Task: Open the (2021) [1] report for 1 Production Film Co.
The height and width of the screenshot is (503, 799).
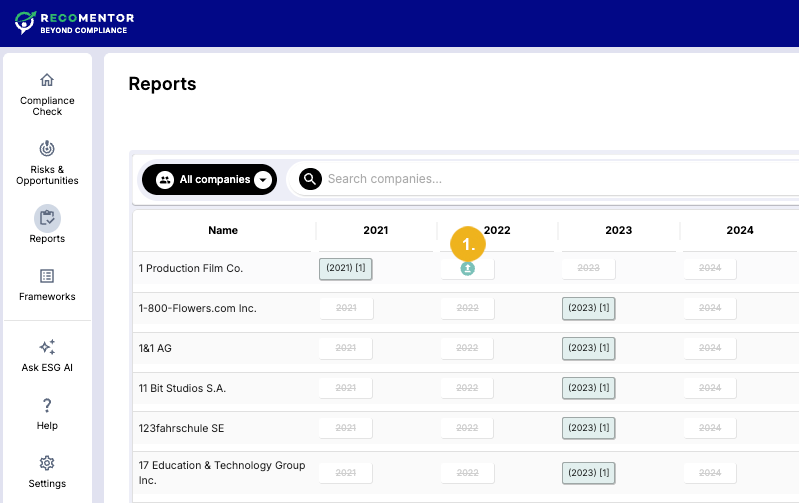Action: (x=346, y=269)
